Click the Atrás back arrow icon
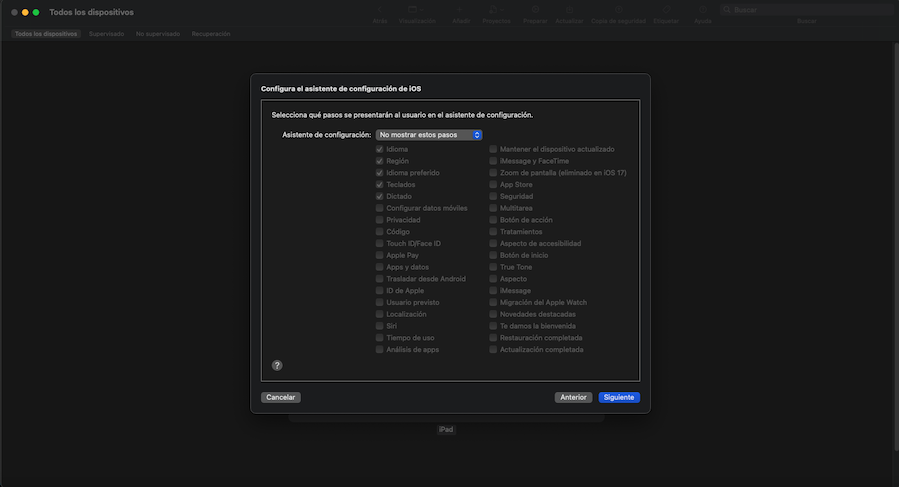Viewport: 899px width, 487px height. (380, 11)
